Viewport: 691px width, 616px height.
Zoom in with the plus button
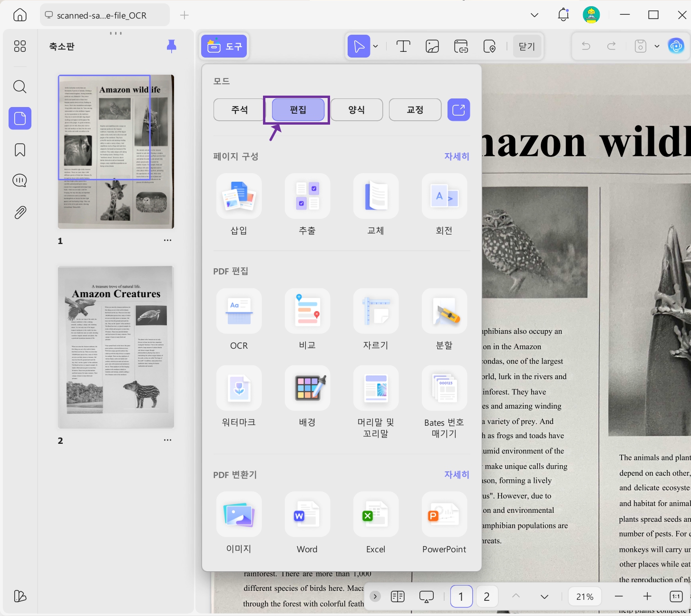(647, 596)
